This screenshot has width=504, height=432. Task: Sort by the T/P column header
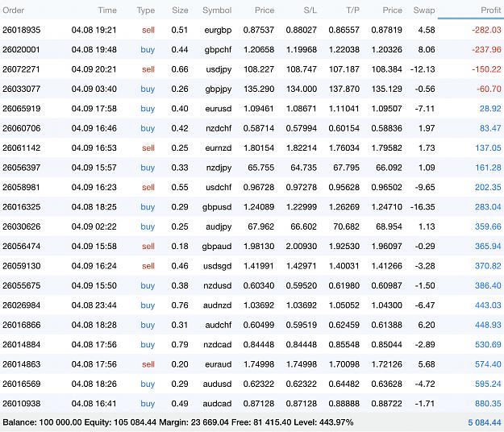point(352,10)
